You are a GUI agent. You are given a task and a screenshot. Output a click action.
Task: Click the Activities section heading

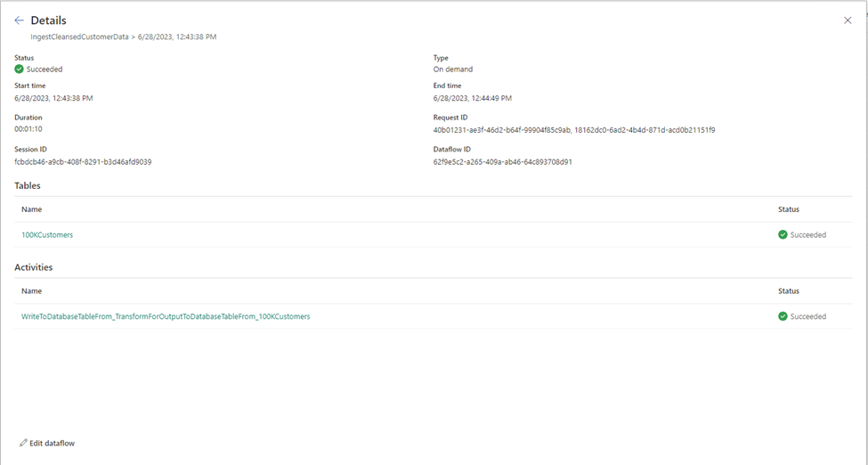pos(34,267)
